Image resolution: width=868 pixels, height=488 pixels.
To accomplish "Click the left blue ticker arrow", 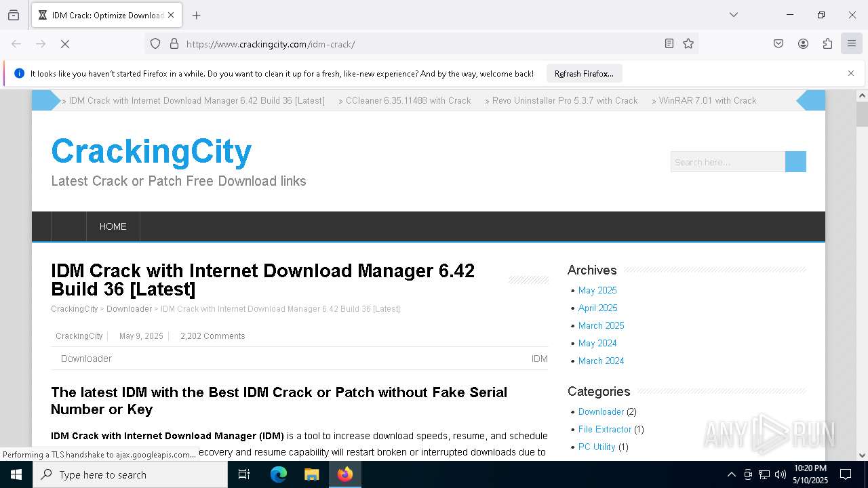I will (x=46, y=100).
